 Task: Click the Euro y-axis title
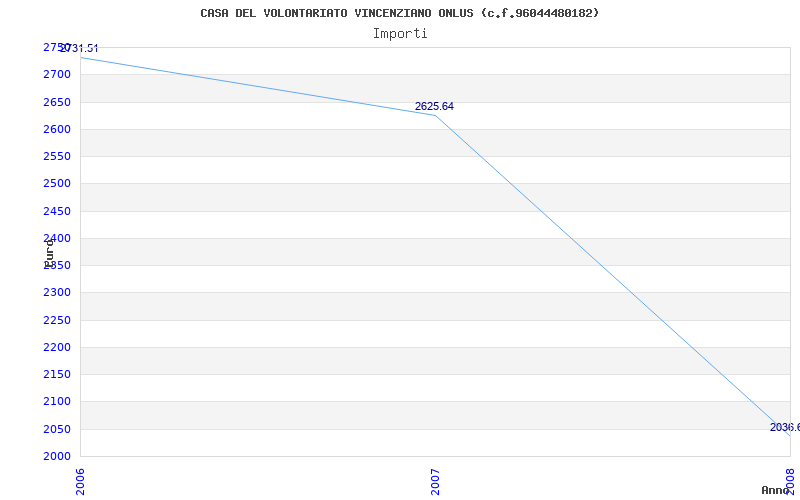point(49,254)
